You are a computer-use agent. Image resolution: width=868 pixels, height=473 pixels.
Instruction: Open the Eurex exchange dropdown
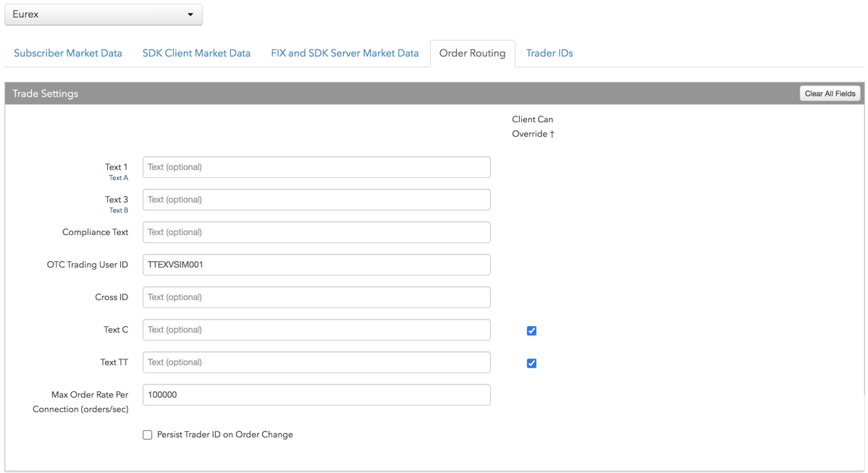[x=104, y=14]
